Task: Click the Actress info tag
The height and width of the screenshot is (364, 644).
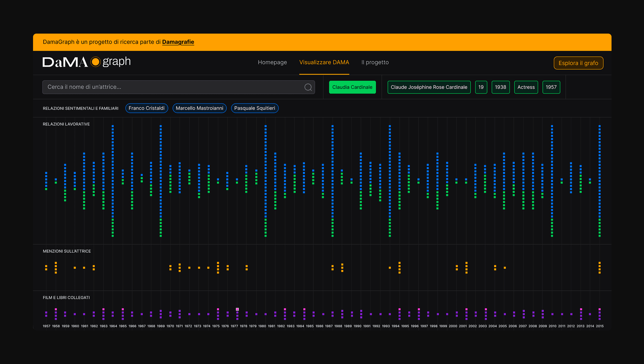Action: pos(526,87)
